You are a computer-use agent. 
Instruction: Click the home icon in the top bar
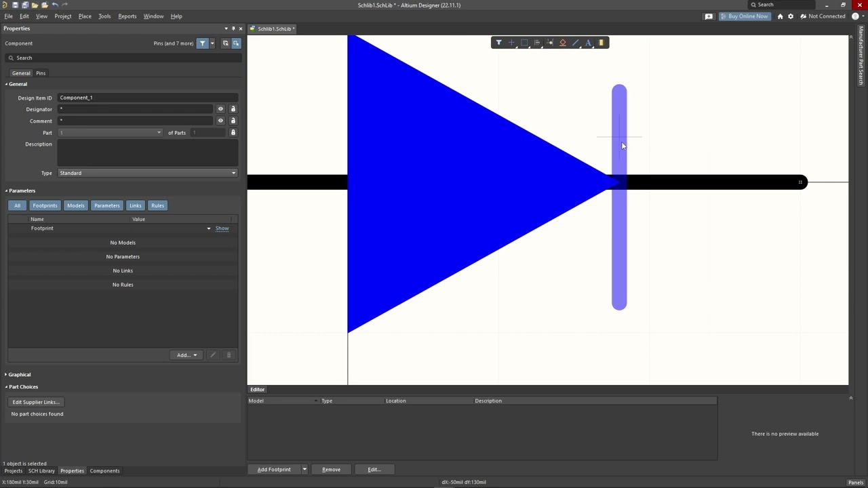pos(780,16)
